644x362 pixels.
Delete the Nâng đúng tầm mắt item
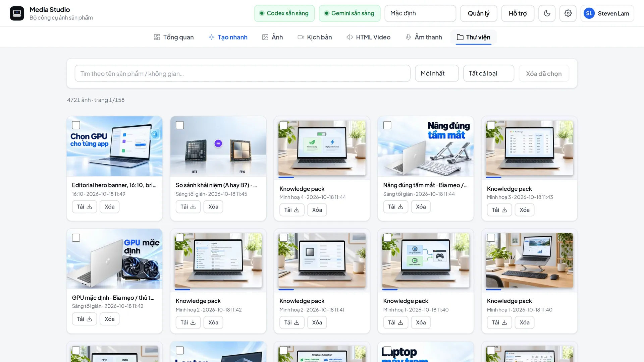pos(421,207)
